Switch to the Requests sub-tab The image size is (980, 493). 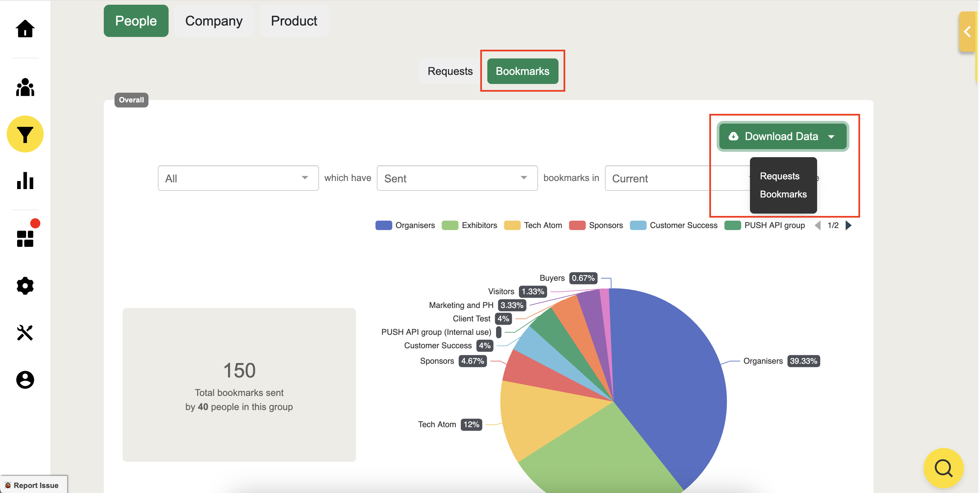point(450,71)
